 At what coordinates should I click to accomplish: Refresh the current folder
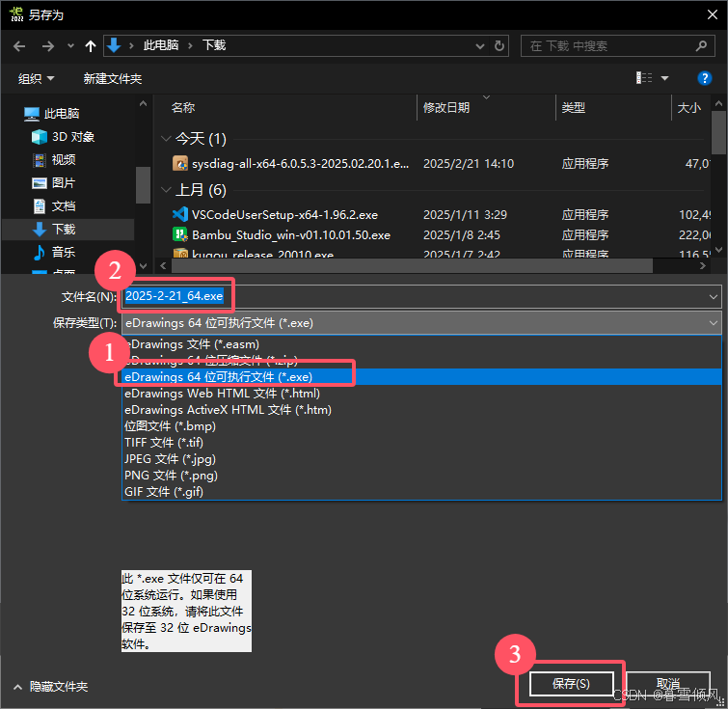click(499, 46)
